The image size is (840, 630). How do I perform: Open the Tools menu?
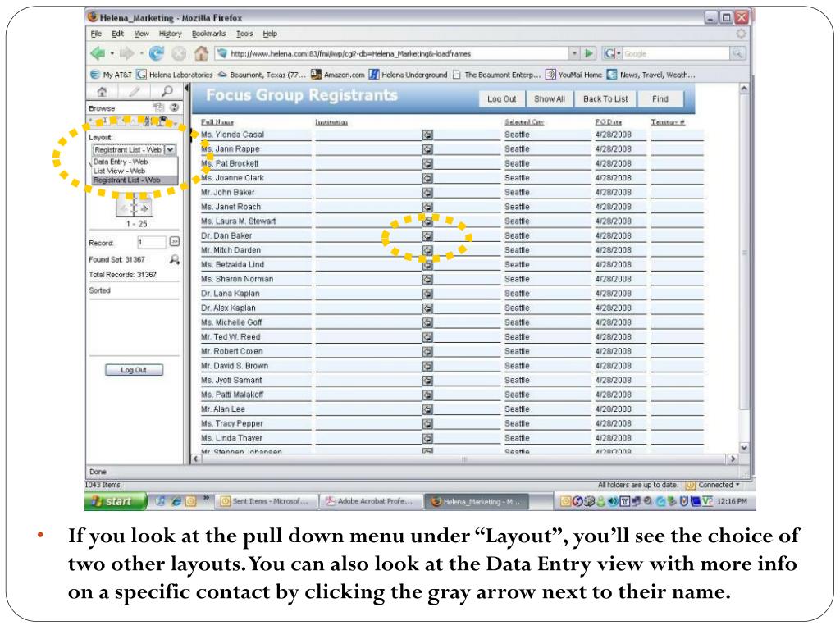[244, 34]
